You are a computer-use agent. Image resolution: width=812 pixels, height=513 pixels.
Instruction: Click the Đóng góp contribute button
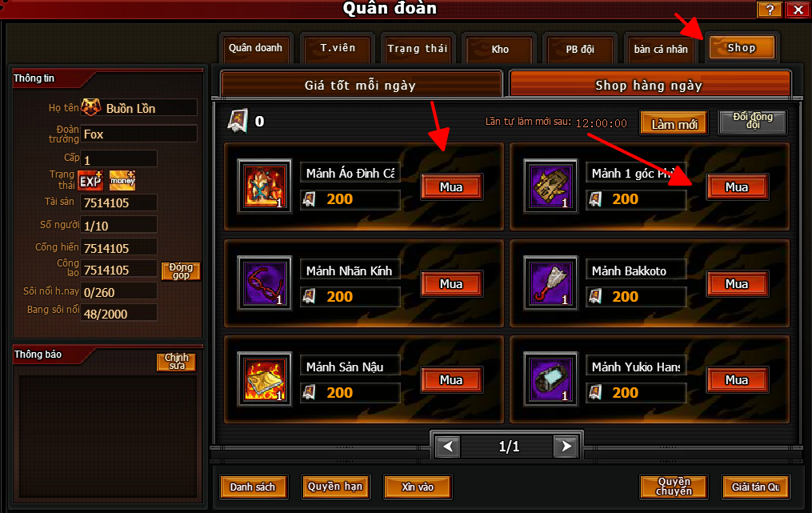[181, 271]
